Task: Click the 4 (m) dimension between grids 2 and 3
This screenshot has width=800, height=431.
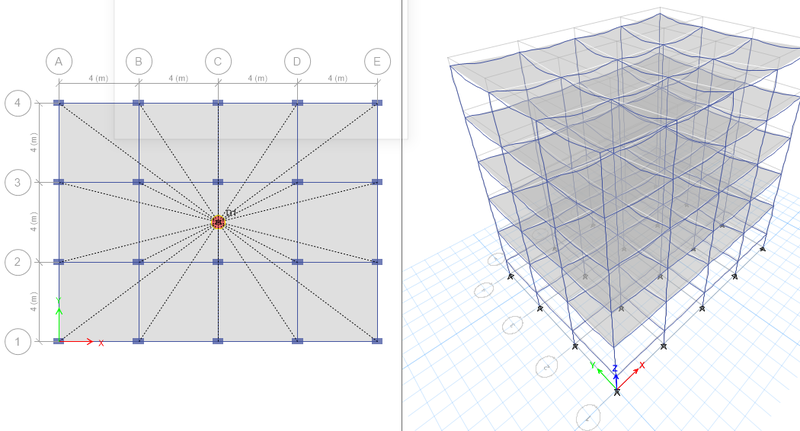Action: click(34, 222)
